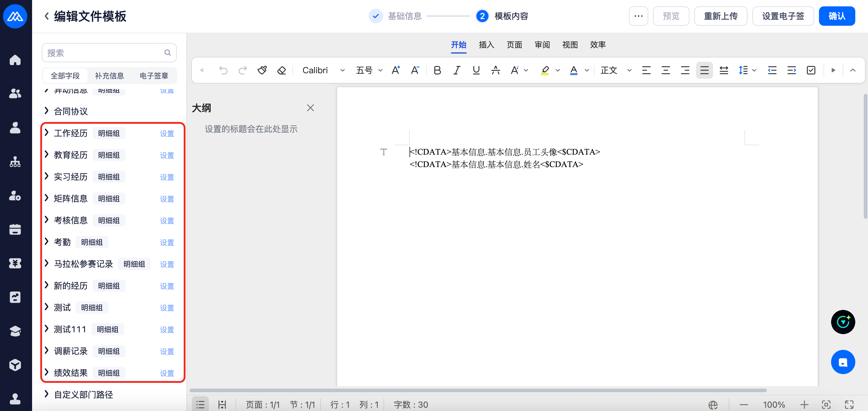Toggle bold formatting
The width and height of the screenshot is (868, 411).
(437, 70)
